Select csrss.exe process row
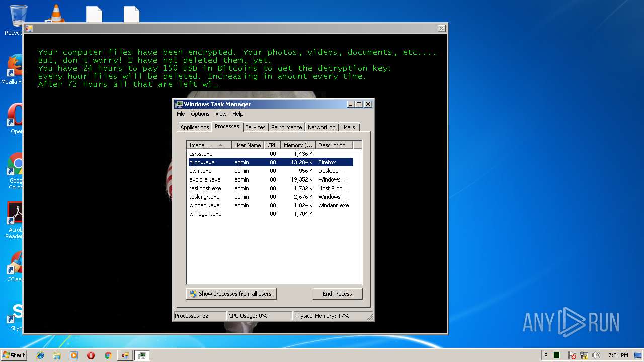The height and width of the screenshot is (362, 644). point(270,154)
